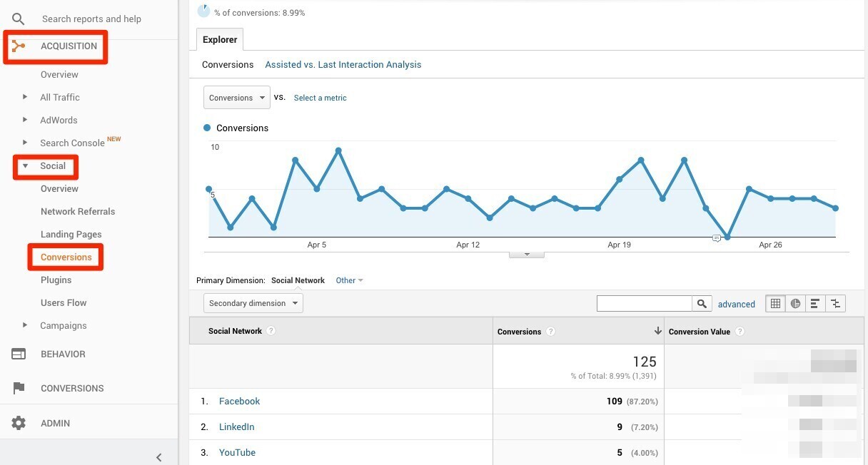Switch to performance bar view icon
Viewport: 868px width, 465px height.
pos(815,304)
